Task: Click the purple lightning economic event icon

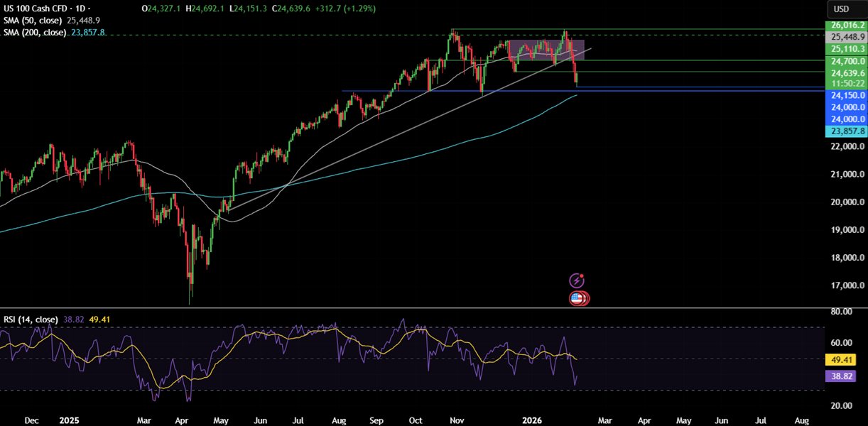Action: click(x=577, y=280)
